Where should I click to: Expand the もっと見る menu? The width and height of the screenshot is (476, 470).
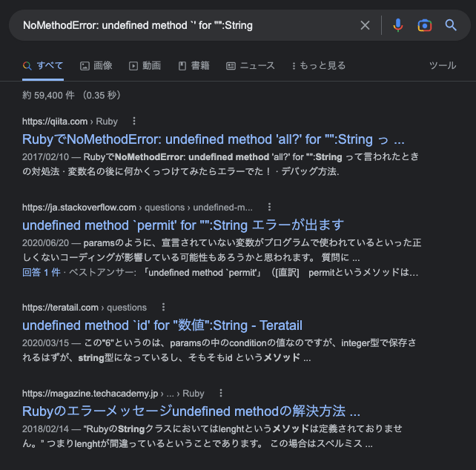pyautogui.click(x=319, y=65)
